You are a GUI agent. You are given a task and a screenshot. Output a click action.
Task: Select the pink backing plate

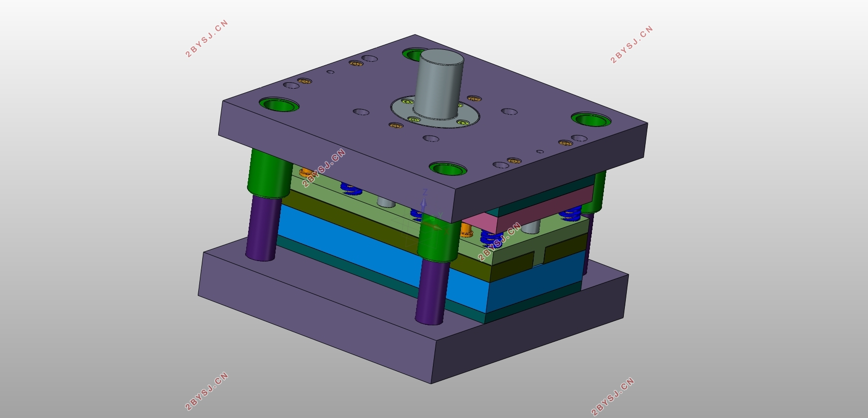tap(528, 207)
